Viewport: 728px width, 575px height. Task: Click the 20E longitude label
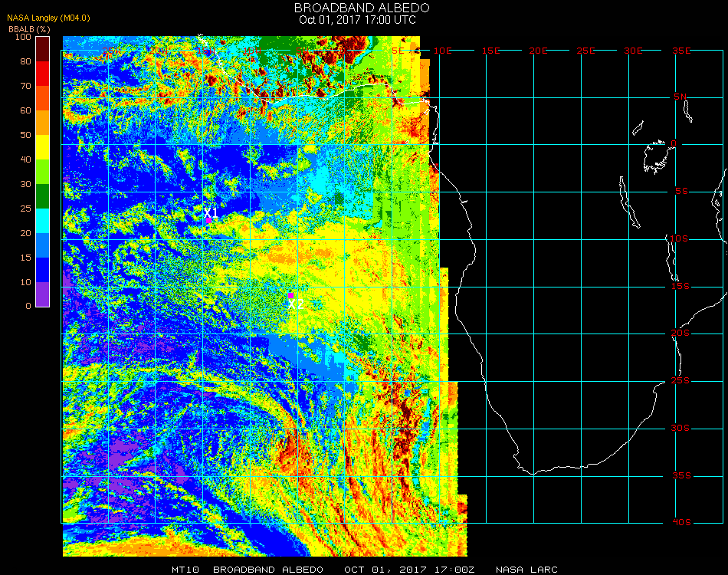pos(538,51)
